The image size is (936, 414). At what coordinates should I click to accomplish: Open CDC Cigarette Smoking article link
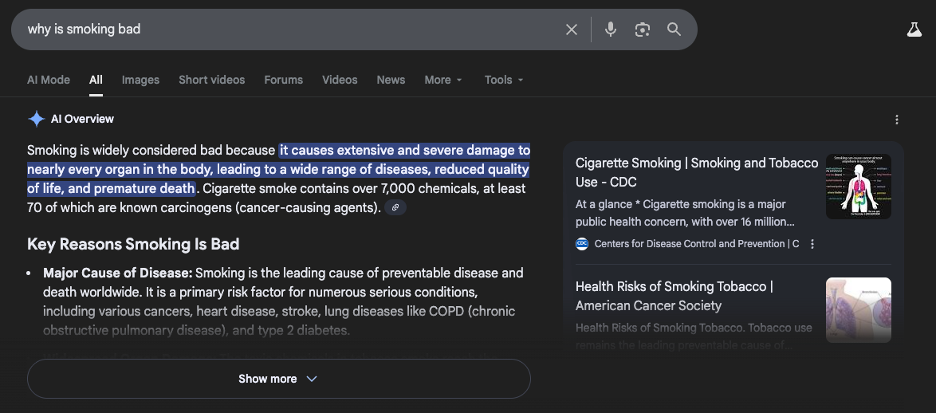coord(696,171)
